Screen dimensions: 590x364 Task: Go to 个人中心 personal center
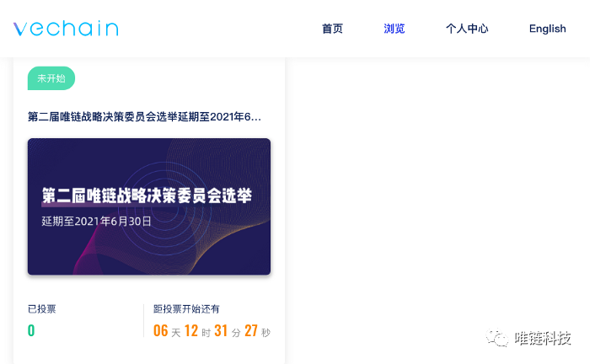coord(467,29)
